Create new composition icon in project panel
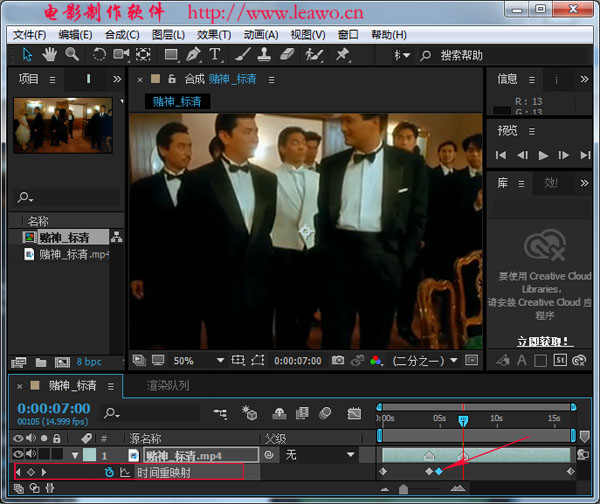This screenshot has width=600, height=504. point(62,362)
